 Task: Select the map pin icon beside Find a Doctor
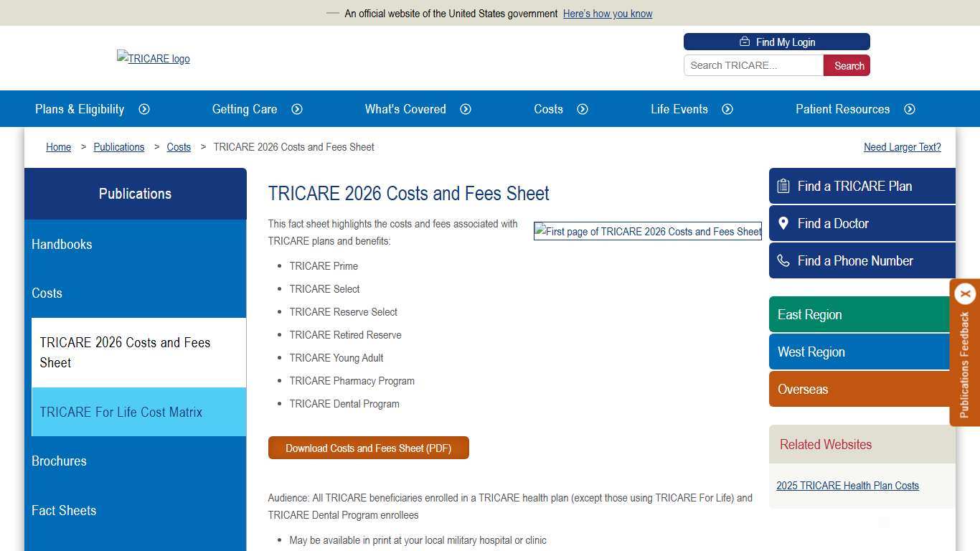783,223
